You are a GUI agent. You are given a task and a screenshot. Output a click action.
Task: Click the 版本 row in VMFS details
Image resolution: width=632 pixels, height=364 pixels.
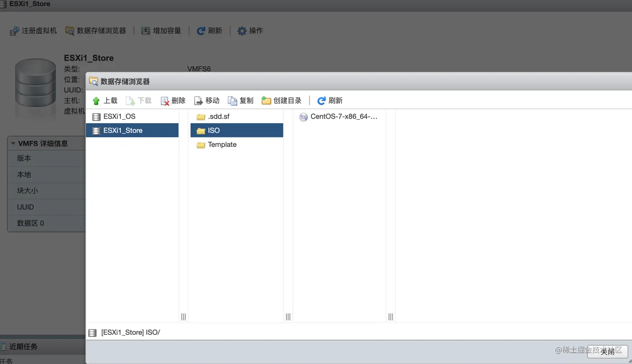[47, 158]
